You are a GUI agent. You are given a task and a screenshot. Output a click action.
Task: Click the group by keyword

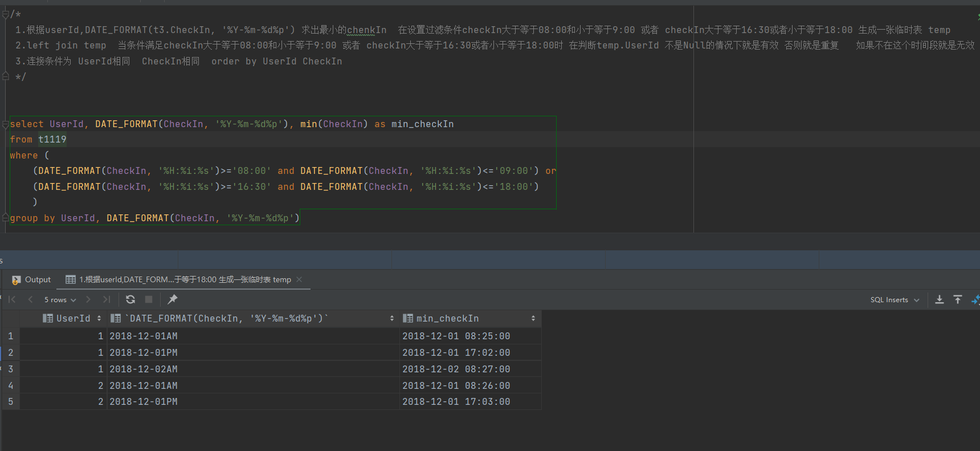tap(32, 218)
